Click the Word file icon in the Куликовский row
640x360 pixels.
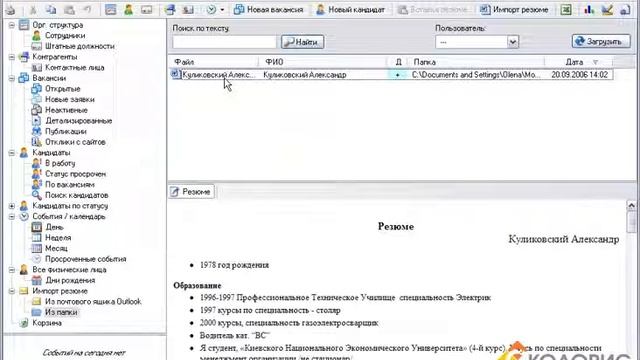click(176, 74)
